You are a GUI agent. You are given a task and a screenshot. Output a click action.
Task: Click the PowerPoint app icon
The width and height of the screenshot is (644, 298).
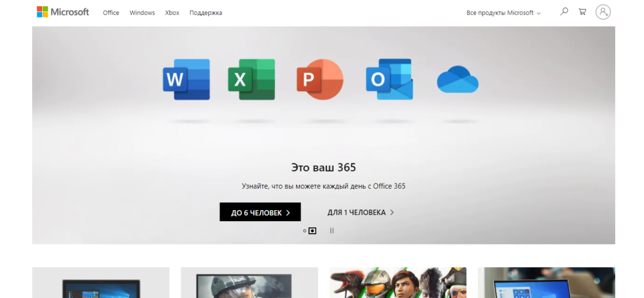(320, 80)
